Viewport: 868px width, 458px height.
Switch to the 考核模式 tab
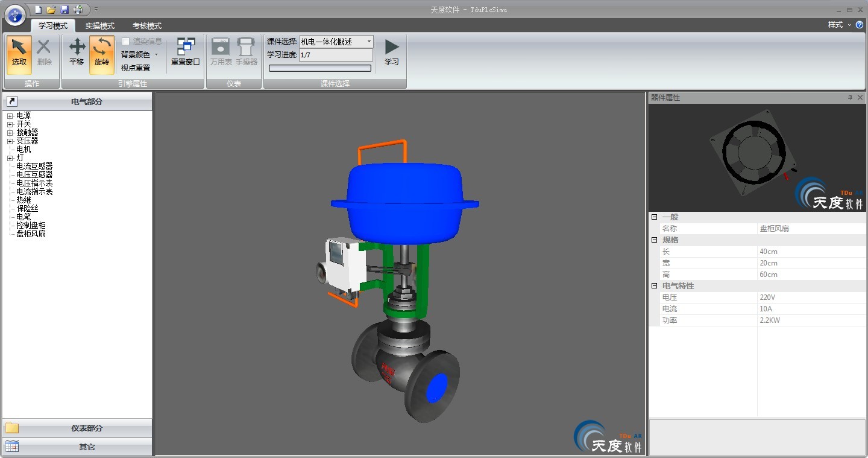(147, 26)
